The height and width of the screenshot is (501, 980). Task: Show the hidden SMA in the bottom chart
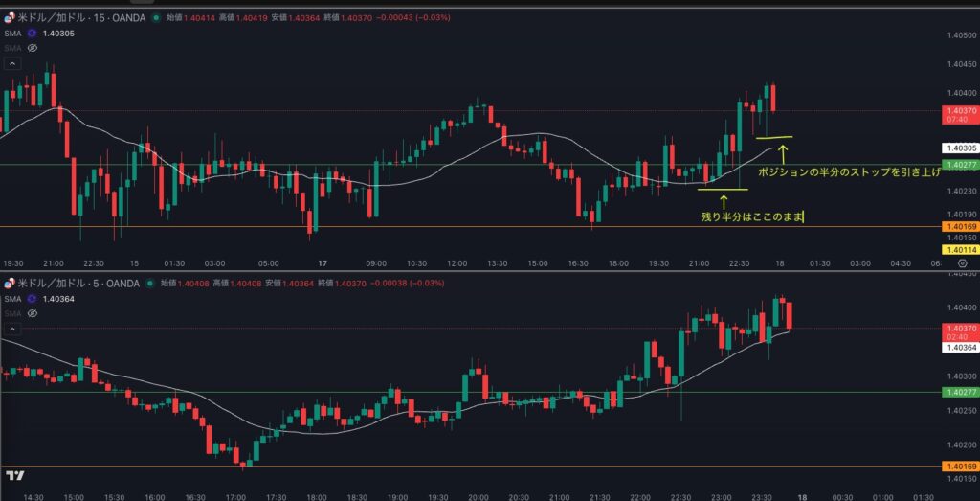pos(32,313)
